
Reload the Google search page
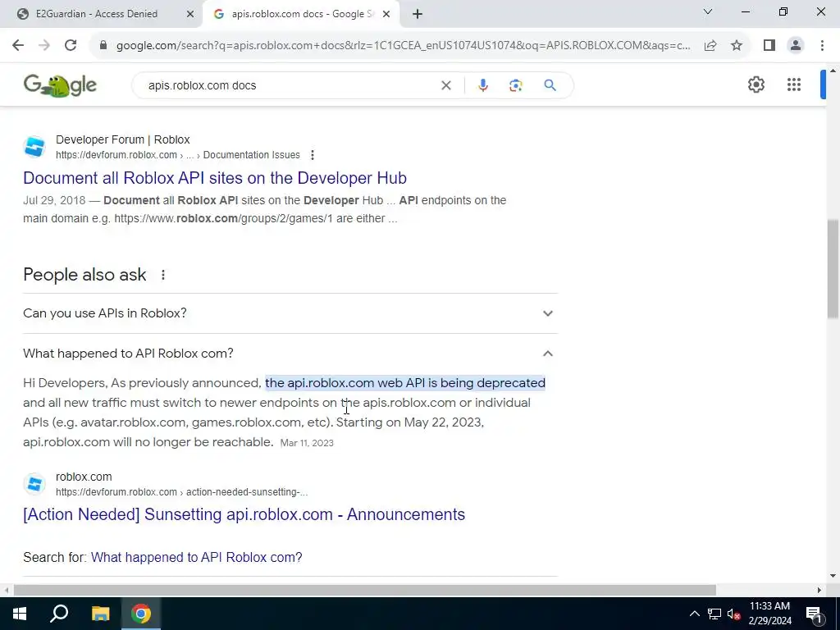tap(71, 46)
